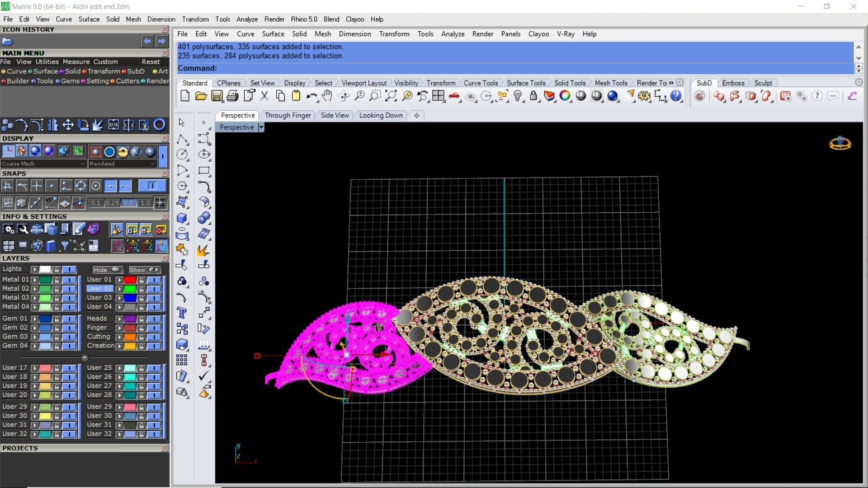Open the Perspective viewport title dropdown arrow

[x=261, y=127]
